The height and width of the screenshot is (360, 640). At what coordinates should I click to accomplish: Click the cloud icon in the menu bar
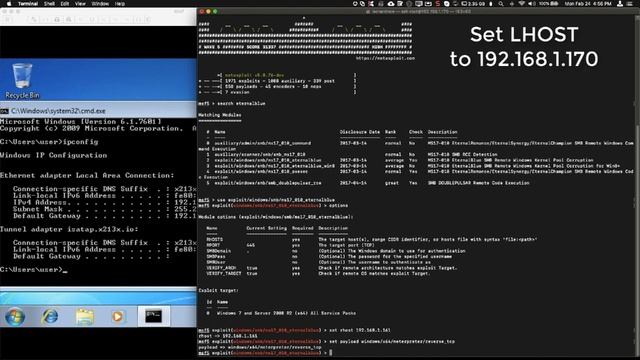391,4
